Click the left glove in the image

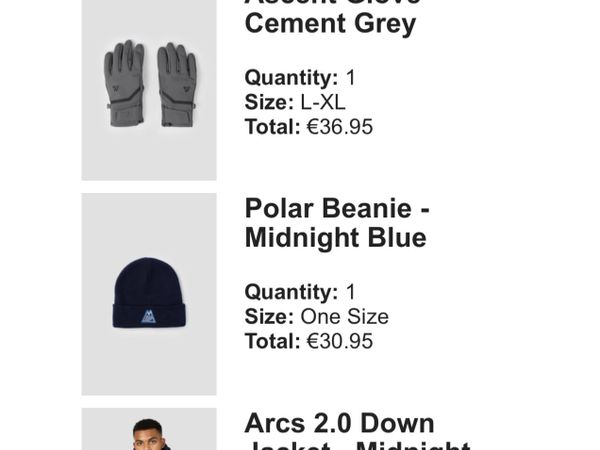tap(124, 83)
